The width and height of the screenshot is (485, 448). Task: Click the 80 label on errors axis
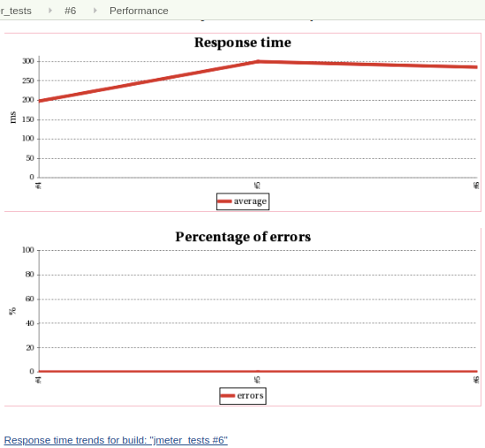click(30, 274)
